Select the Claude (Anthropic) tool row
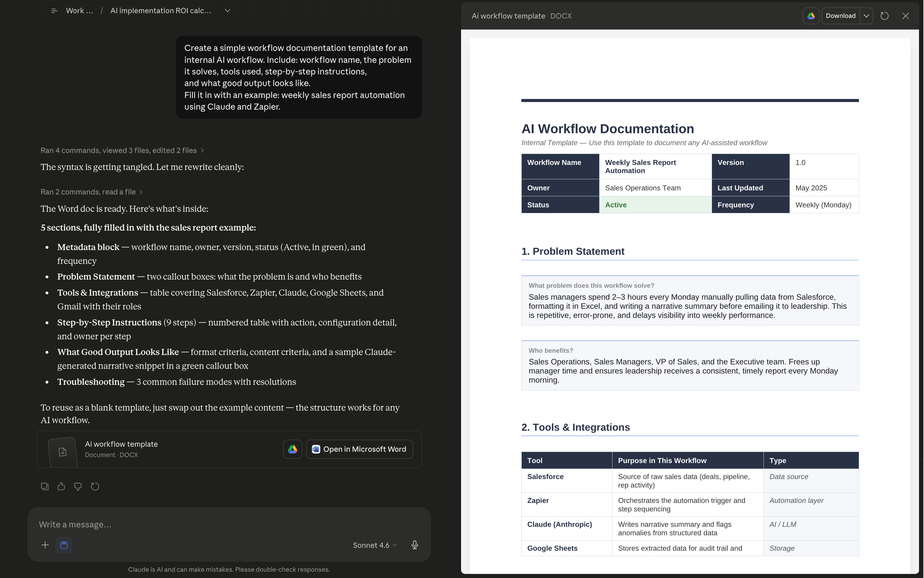The height and width of the screenshot is (578, 924). 690,529
